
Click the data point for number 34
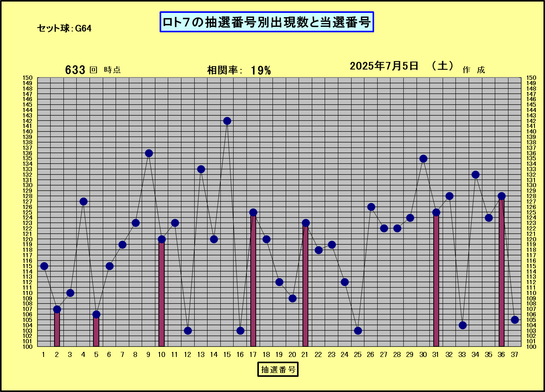tap(475, 175)
